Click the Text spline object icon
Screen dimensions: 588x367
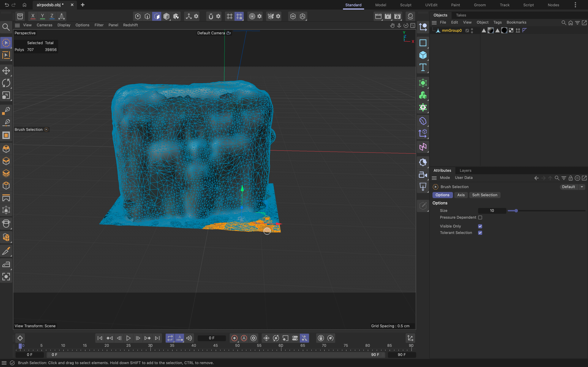tap(423, 67)
